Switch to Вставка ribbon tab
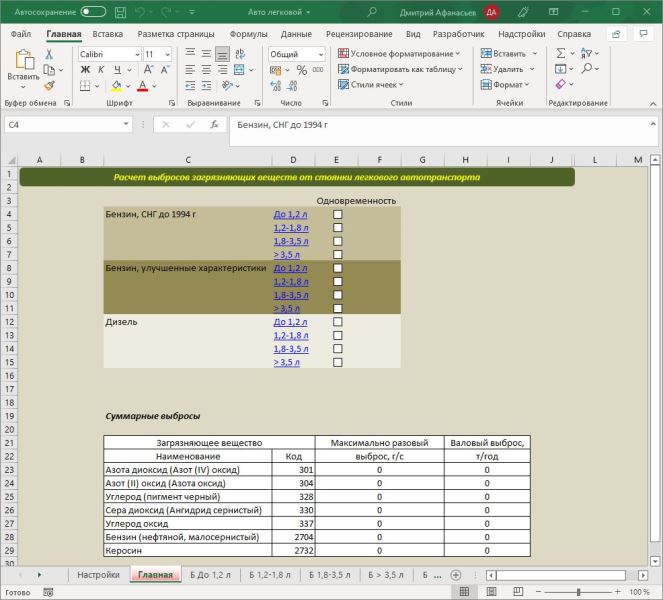This screenshot has height=600, width=663. pyautogui.click(x=107, y=34)
